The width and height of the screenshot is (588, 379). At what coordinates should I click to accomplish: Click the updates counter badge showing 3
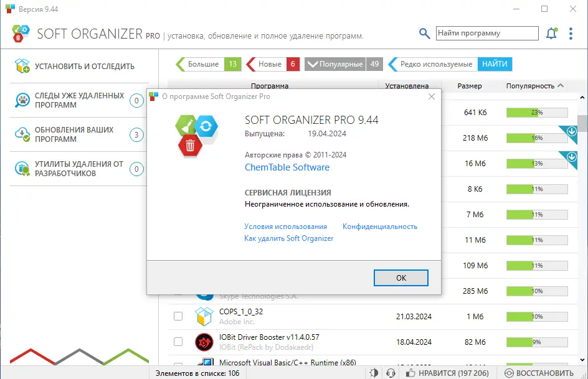pos(136,134)
